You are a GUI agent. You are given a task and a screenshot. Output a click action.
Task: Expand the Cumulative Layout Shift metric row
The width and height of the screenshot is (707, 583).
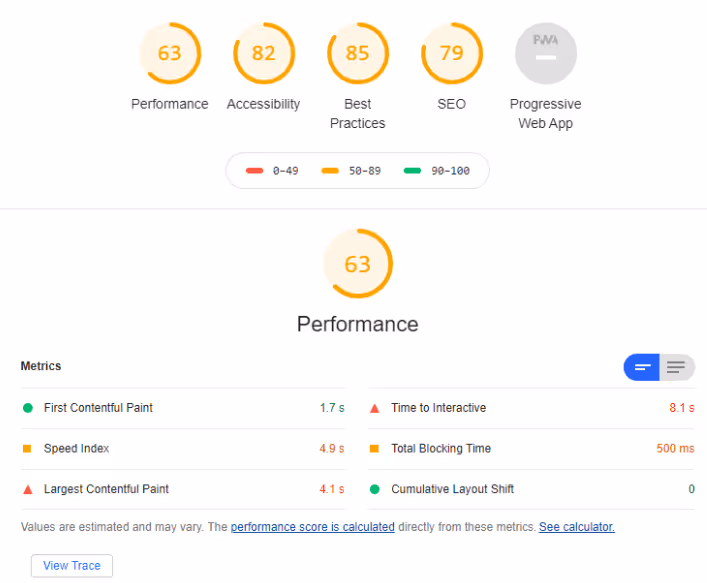point(531,489)
